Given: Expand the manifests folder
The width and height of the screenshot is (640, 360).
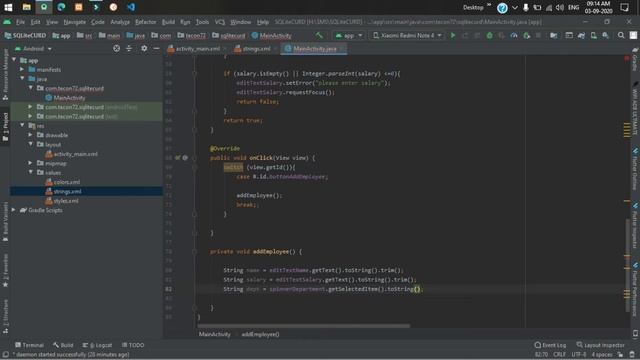Looking at the screenshot, I should click(22, 69).
